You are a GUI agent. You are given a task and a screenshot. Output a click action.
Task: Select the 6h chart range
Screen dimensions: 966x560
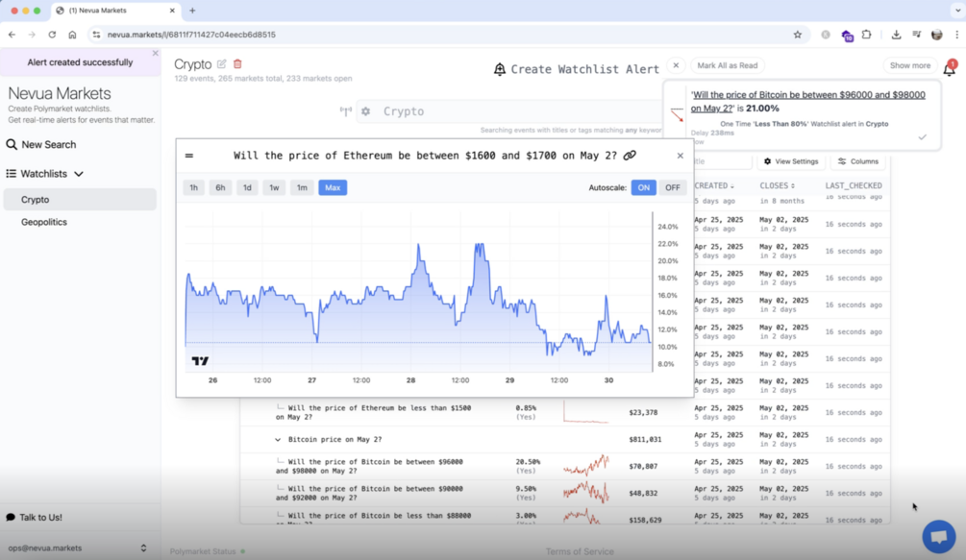220,187
